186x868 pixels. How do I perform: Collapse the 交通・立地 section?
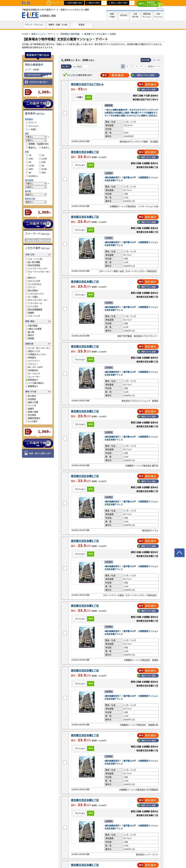[x=38, y=254]
